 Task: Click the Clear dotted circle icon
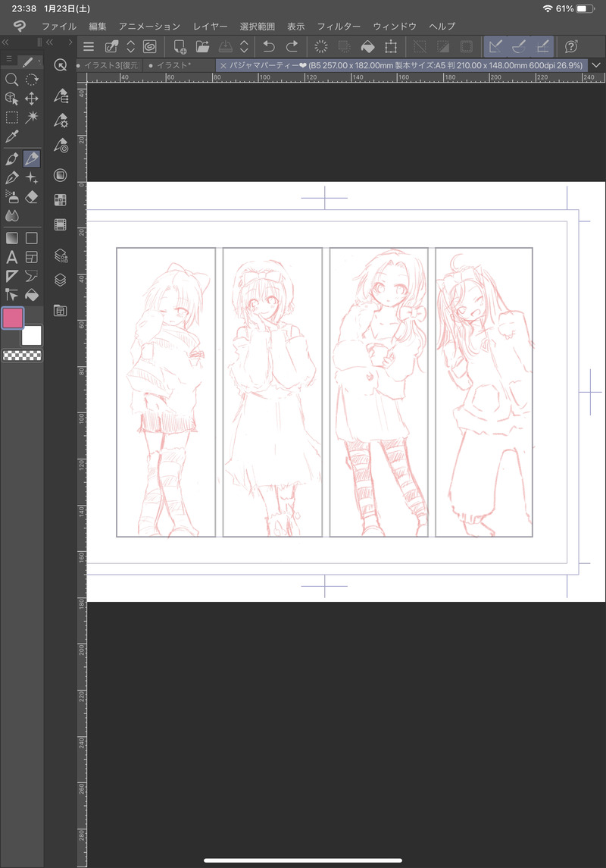click(320, 46)
